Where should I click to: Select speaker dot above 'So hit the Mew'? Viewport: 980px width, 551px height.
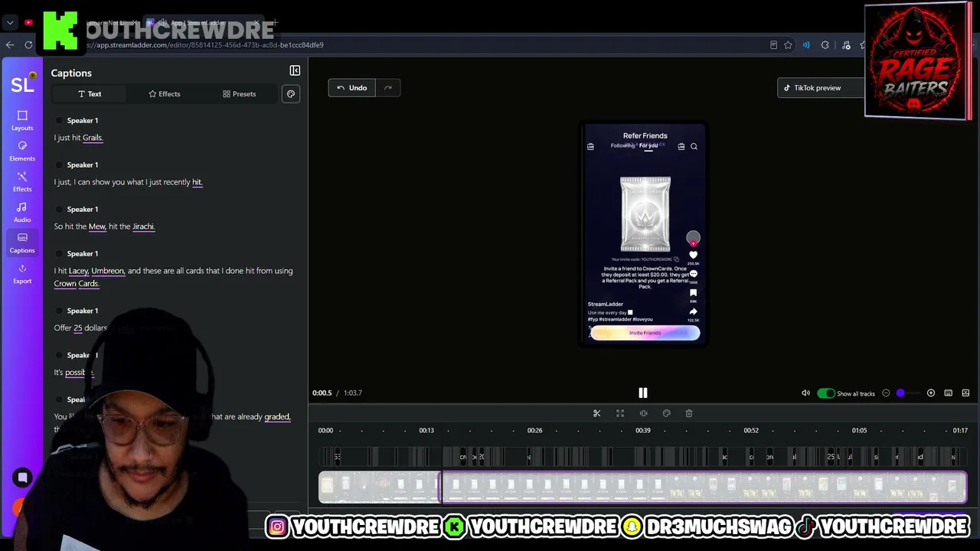coord(59,210)
